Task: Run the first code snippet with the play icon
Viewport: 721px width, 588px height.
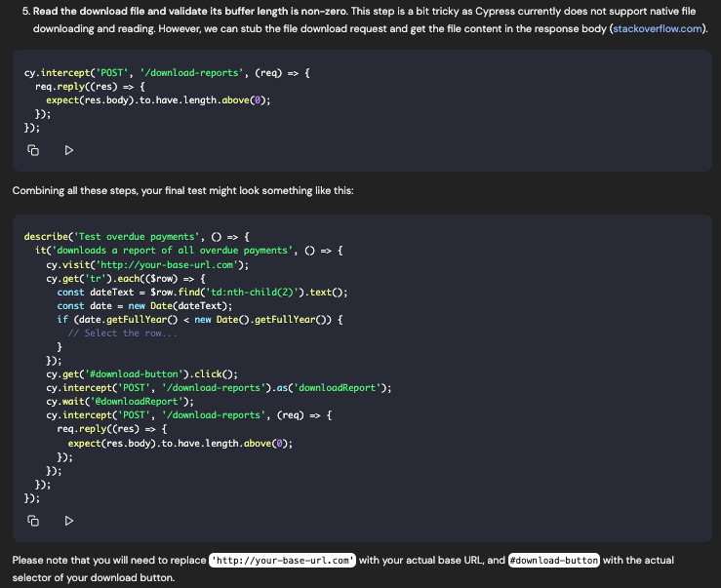Action: tap(68, 150)
